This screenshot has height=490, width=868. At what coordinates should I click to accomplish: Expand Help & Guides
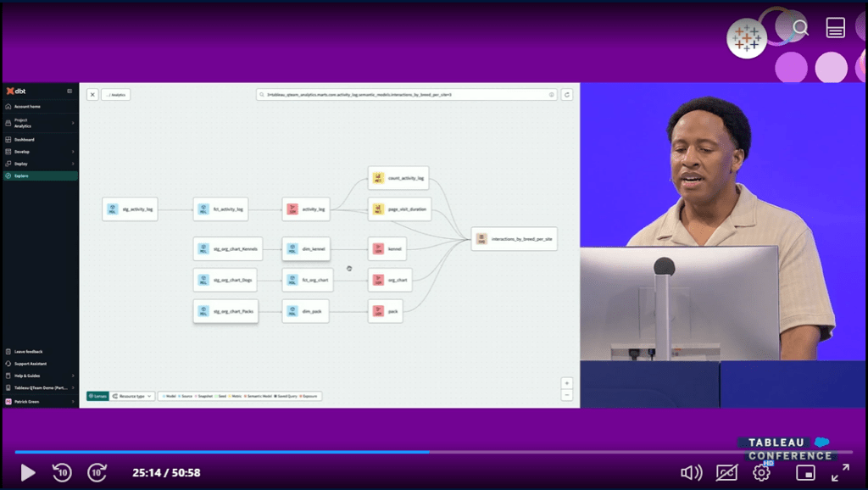(x=34, y=376)
